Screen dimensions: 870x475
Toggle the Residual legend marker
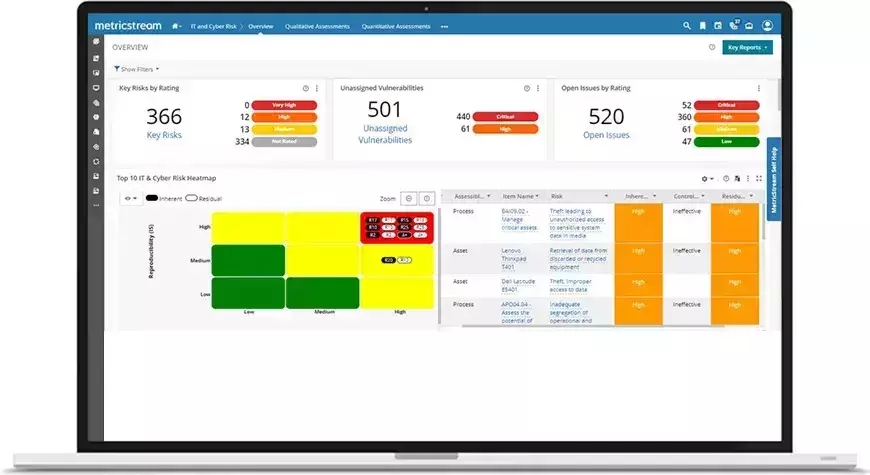[191, 198]
